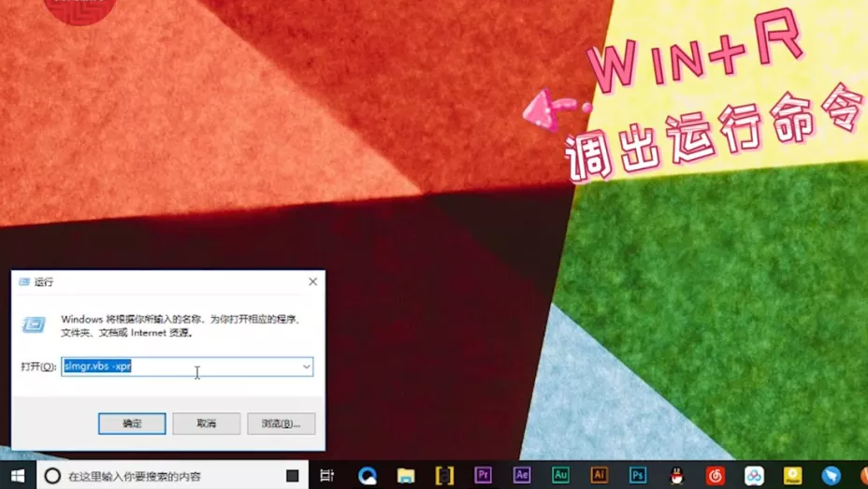Open the blue bird app on the taskbar
Image resolution: width=868 pixels, height=489 pixels.
coord(831,476)
